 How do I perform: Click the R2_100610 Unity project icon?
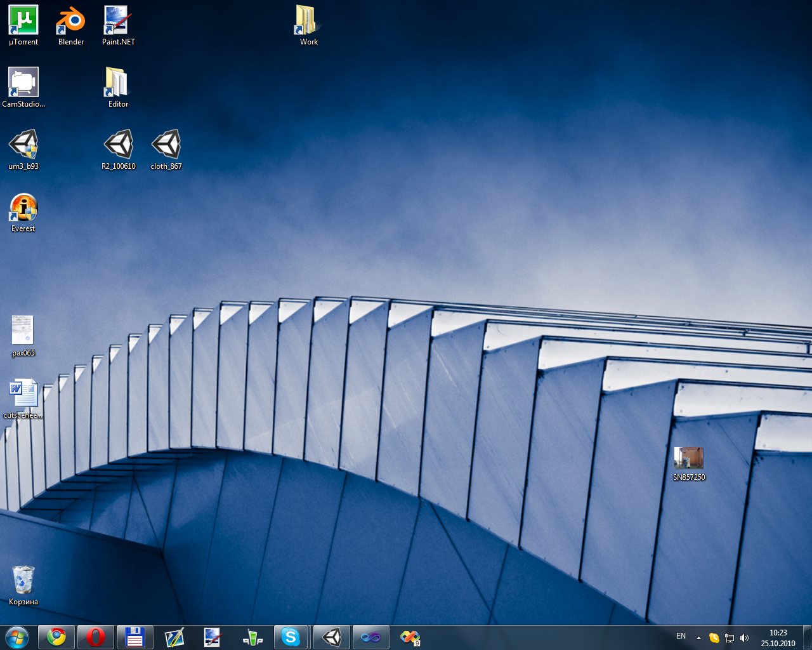(x=118, y=145)
